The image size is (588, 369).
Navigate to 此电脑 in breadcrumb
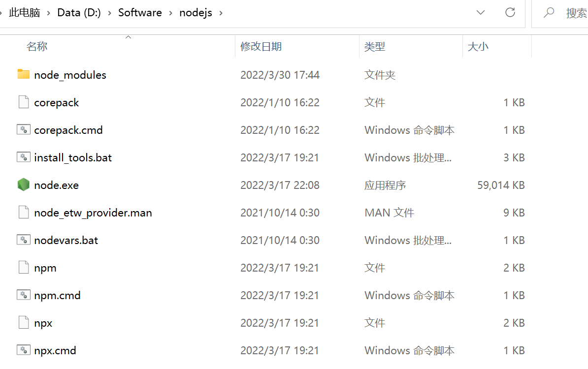coord(24,13)
